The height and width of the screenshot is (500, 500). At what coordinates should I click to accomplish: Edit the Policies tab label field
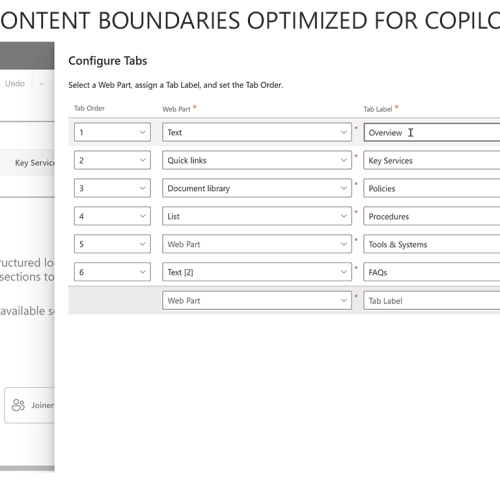pyautogui.click(x=432, y=188)
